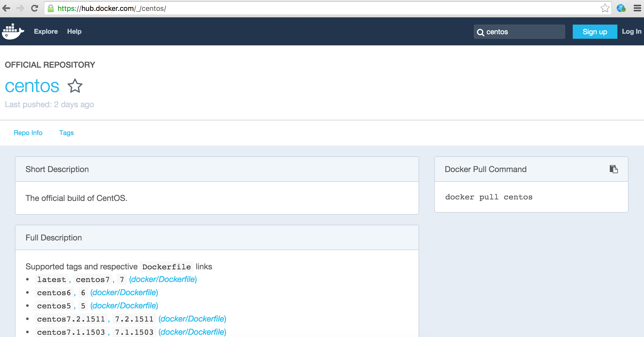Go back with the browser back arrow
Image resolution: width=644 pixels, height=337 pixels.
click(6, 8)
